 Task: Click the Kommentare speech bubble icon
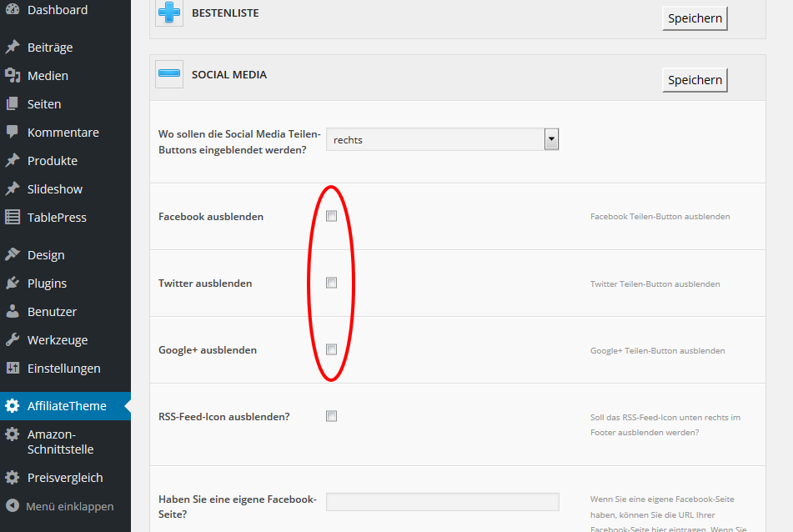[13, 133]
